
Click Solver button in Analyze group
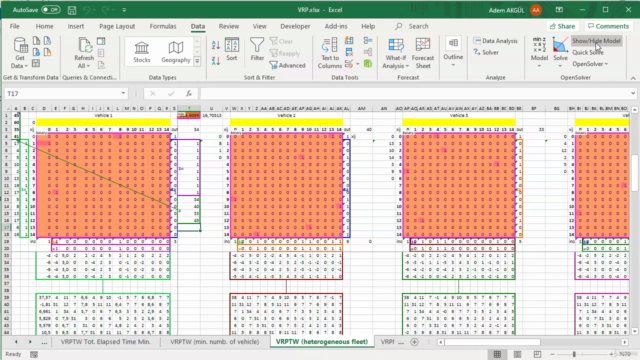pyautogui.click(x=486, y=52)
